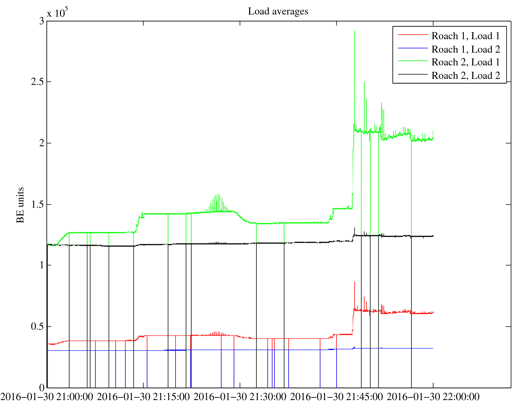Click the 'Load averages' plot title
The height and width of the screenshot is (420, 518).
tap(278, 11)
